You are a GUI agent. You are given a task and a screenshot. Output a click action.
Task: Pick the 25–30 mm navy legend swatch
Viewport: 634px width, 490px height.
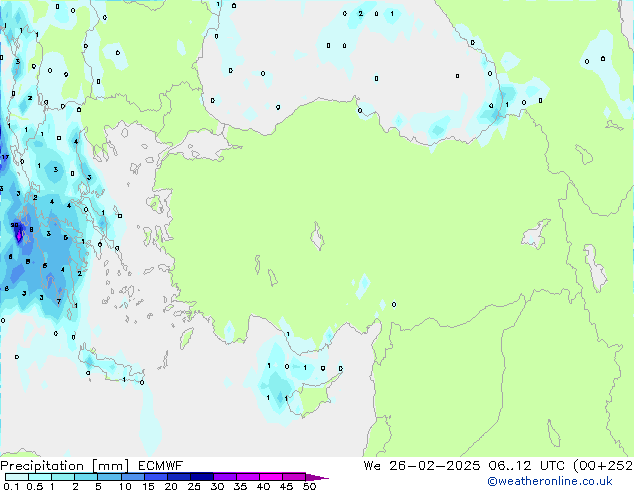click(x=202, y=477)
